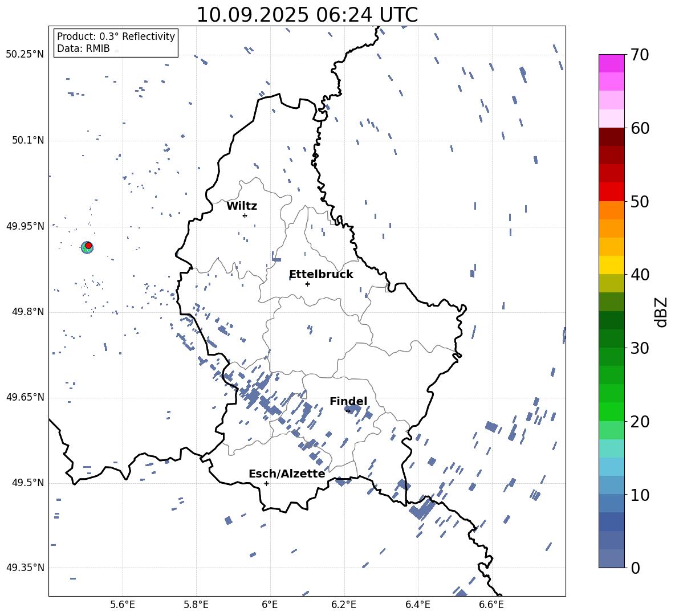675x616 pixels.
Task: Click the bright red swatch above 50
Action: 611,192
